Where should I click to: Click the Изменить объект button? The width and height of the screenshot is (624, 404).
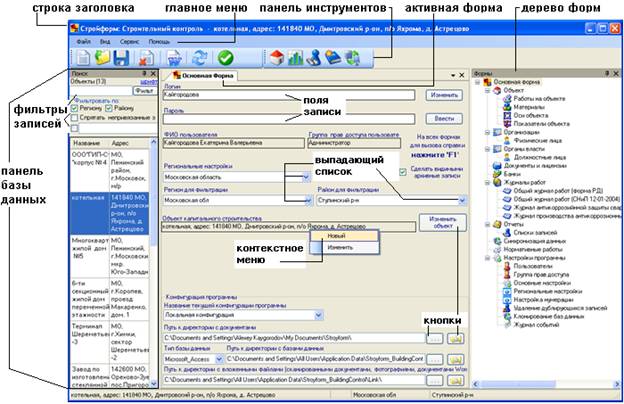443,222
